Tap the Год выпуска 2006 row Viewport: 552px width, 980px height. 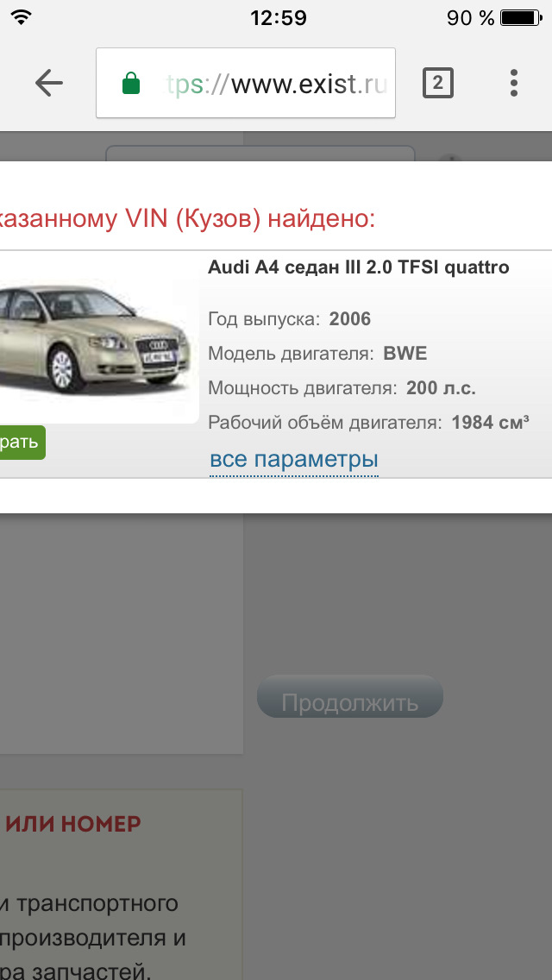pos(290,319)
